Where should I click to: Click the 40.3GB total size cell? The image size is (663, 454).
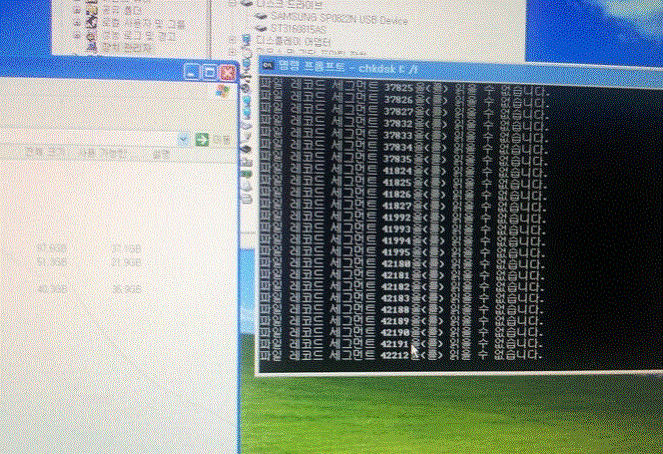click(52, 289)
